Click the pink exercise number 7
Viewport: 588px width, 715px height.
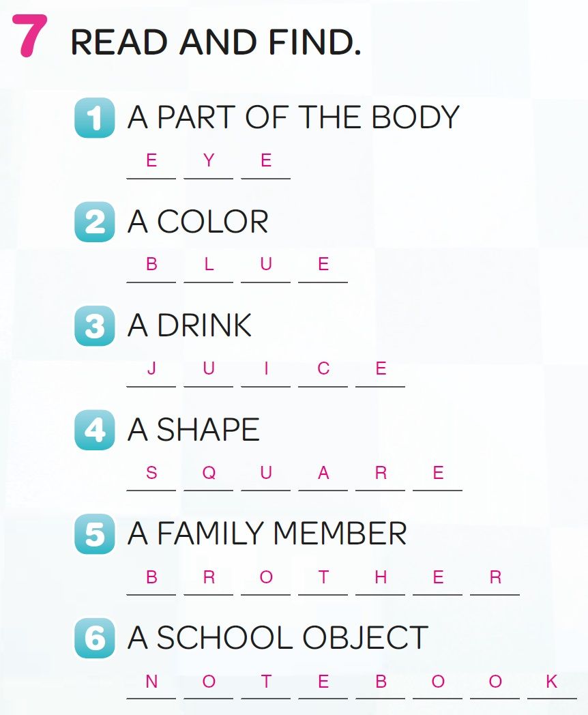(x=29, y=36)
